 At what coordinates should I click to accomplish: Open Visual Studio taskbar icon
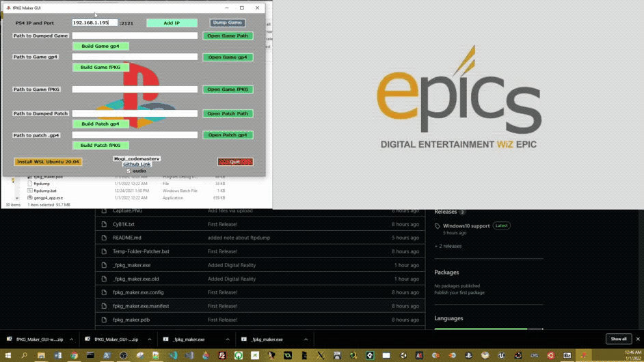click(x=189, y=355)
